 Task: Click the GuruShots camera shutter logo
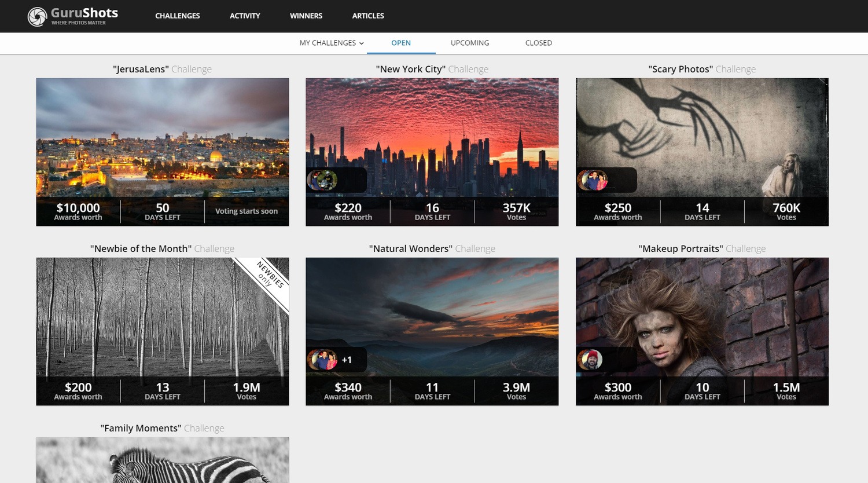38,16
